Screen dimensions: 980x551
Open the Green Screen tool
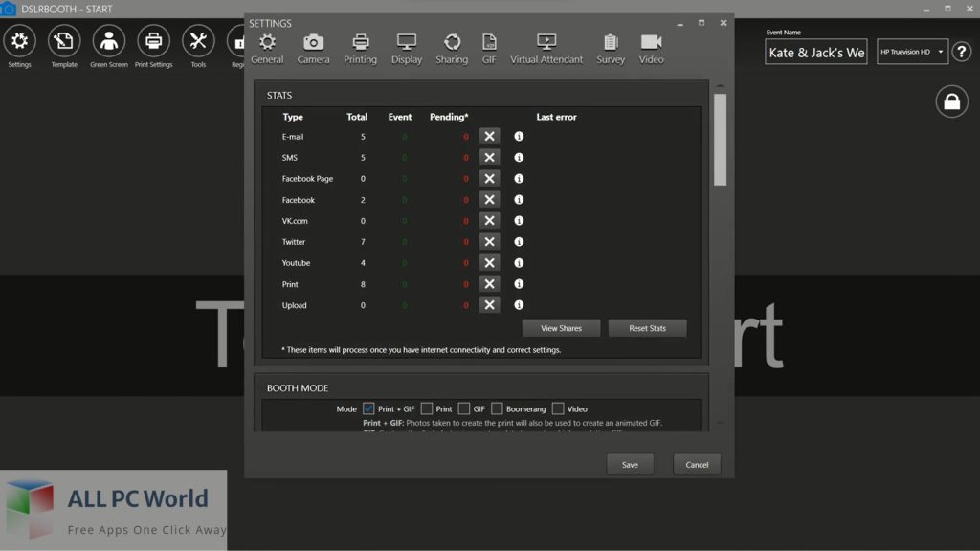pyautogui.click(x=109, y=46)
